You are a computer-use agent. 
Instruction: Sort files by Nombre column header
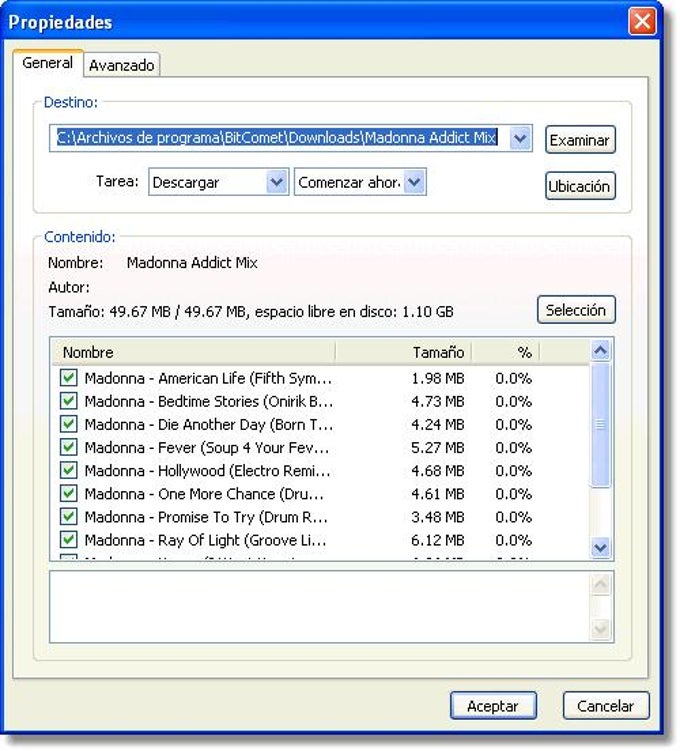[193, 352]
